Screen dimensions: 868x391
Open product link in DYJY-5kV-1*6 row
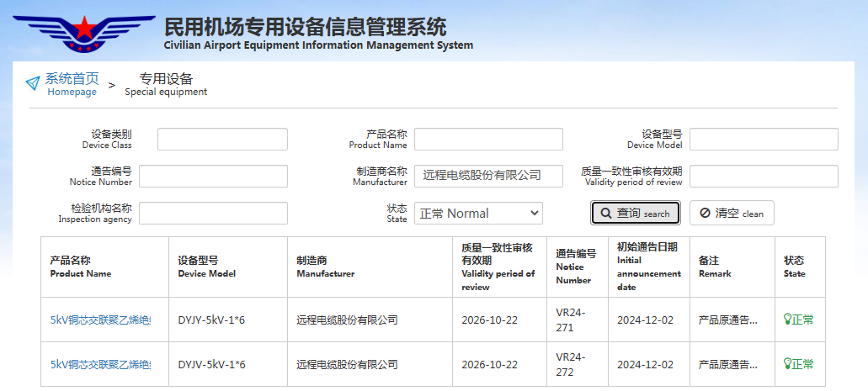pyautogui.click(x=101, y=320)
